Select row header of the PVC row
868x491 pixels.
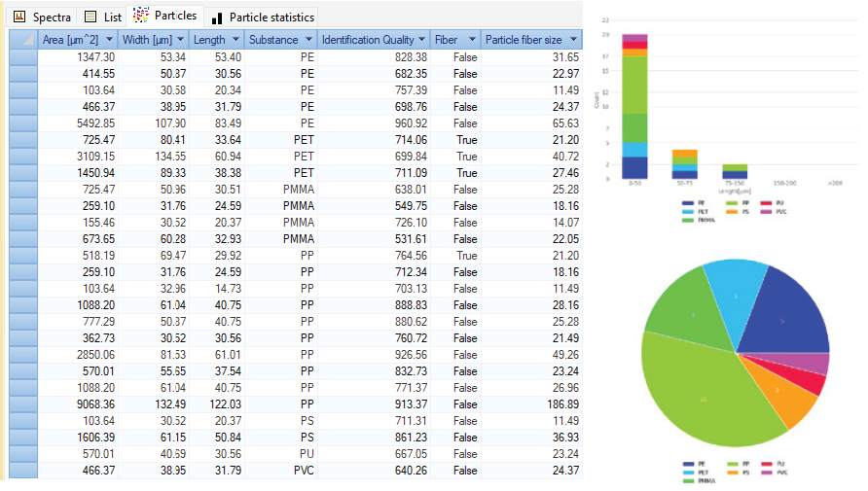pyautogui.click(x=23, y=471)
